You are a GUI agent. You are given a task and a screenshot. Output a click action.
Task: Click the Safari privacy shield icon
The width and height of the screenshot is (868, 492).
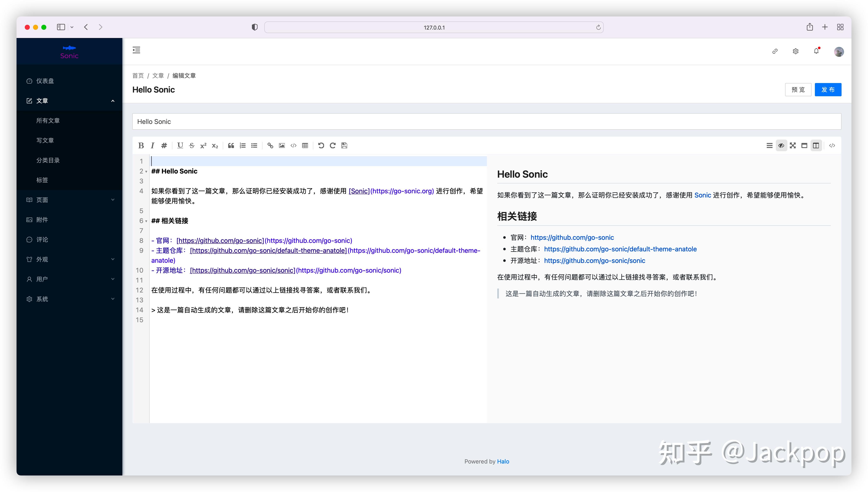coord(255,27)
